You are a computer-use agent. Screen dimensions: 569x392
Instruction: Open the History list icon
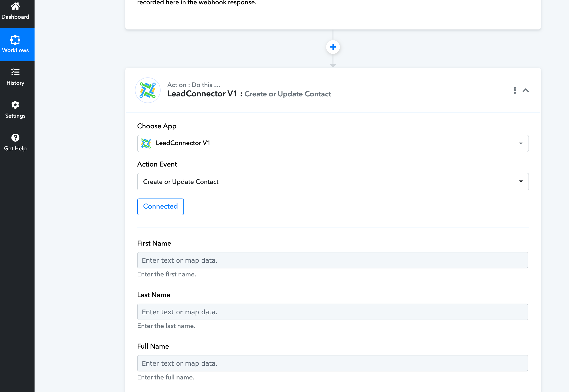[x=15, y=72]
